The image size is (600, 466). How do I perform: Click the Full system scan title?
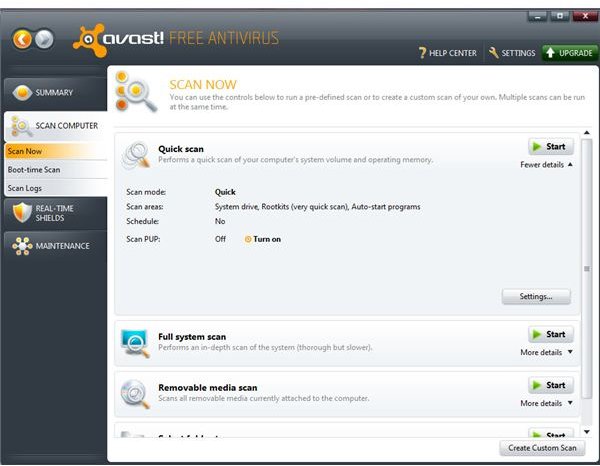[192, 337]
